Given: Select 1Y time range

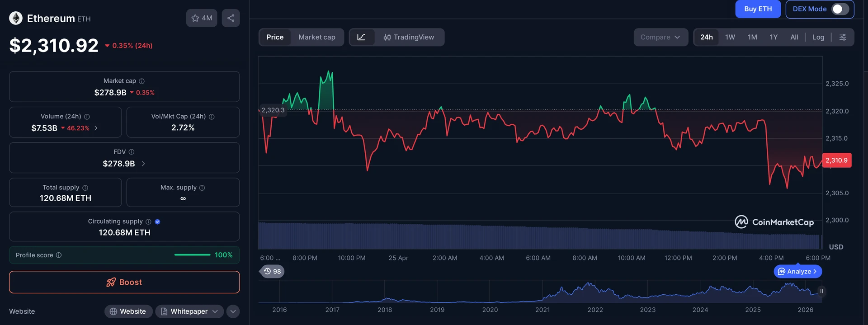Looking at the screenshot, I should 774,37.
